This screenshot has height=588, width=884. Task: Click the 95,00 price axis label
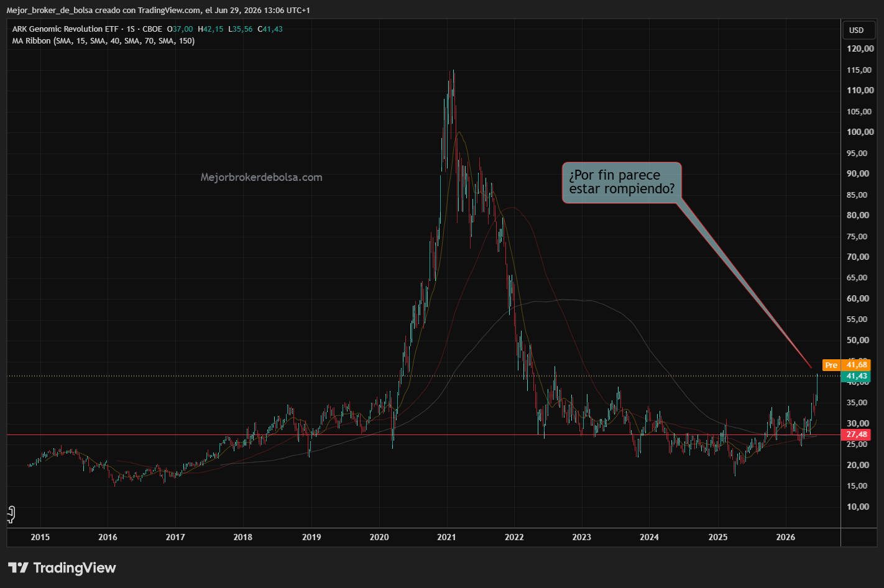[x=858, y=154]
